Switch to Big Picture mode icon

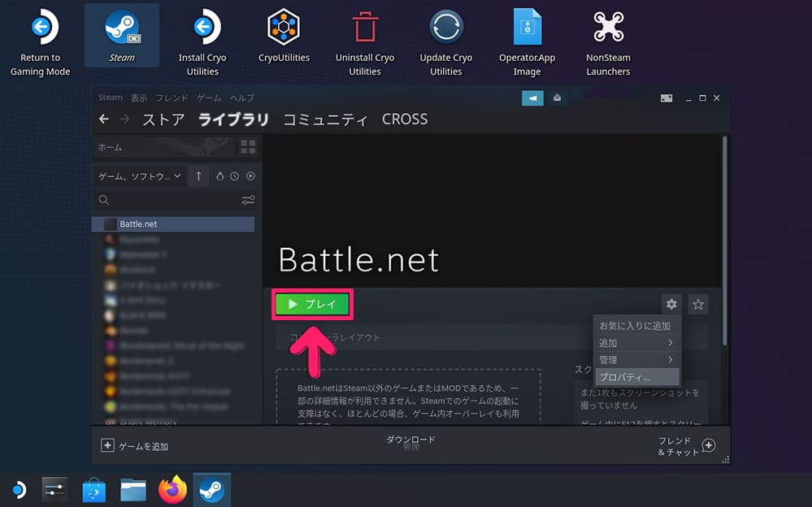pyautogui.click(x=667, y=97)
